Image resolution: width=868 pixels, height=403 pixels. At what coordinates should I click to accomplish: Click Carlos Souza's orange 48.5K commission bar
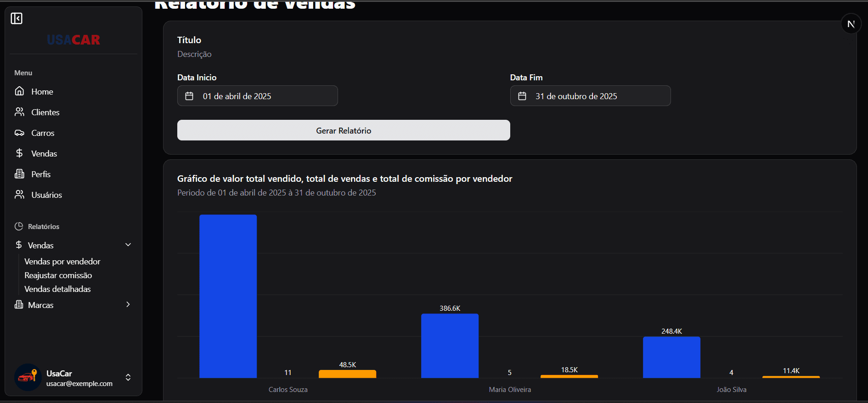347,374
